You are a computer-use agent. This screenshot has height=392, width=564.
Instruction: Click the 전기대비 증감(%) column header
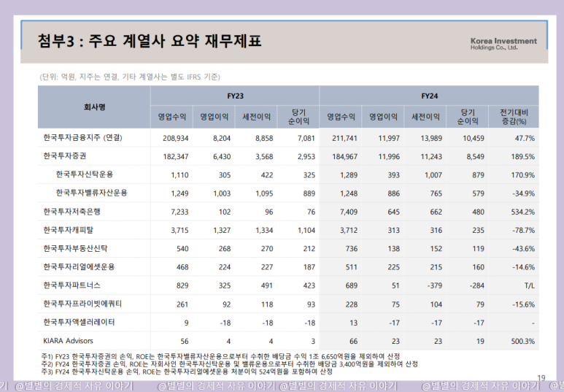pyautogui.click(x=514, y=117)
